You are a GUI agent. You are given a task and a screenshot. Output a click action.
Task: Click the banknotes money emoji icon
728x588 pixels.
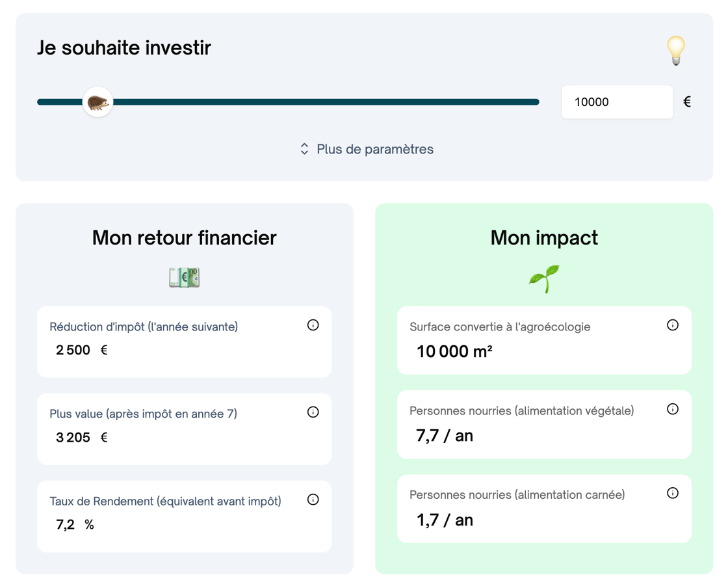point(185,277)
